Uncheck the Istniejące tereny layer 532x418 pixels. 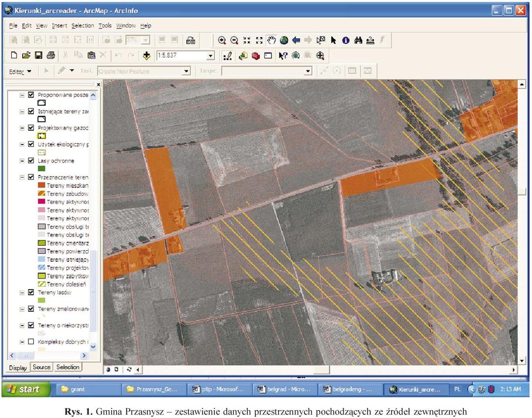(31, 111)
